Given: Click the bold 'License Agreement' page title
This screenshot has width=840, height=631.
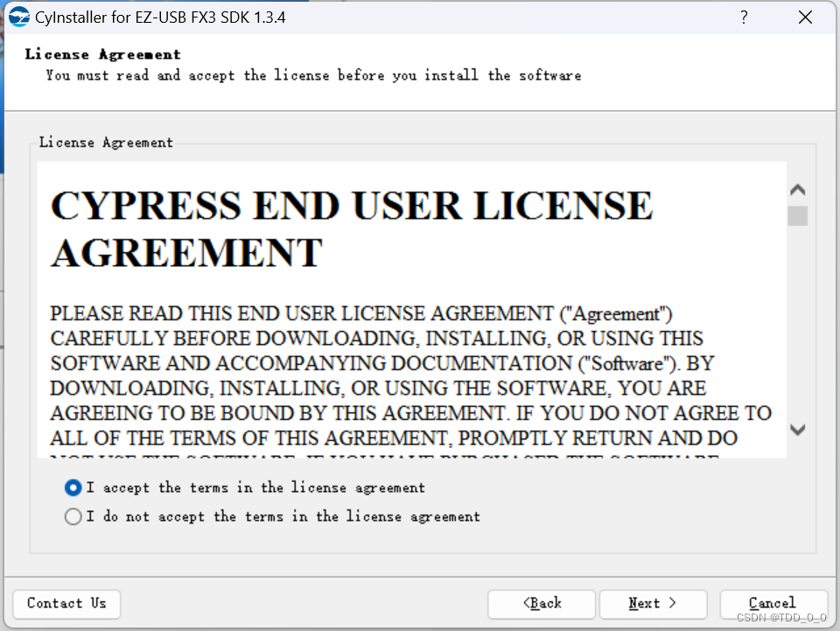Looking at the screenshot, I should [x=103, y=54].
